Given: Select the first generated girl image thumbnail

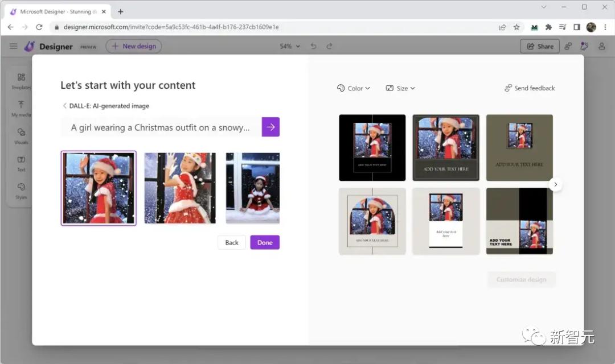Looking at the screenshot, I should tap(98, 188).
